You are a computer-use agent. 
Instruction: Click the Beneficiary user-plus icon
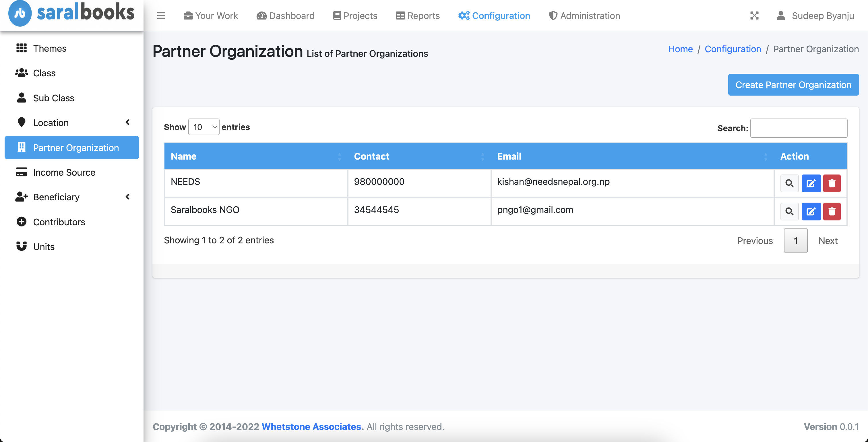point(21,197)
